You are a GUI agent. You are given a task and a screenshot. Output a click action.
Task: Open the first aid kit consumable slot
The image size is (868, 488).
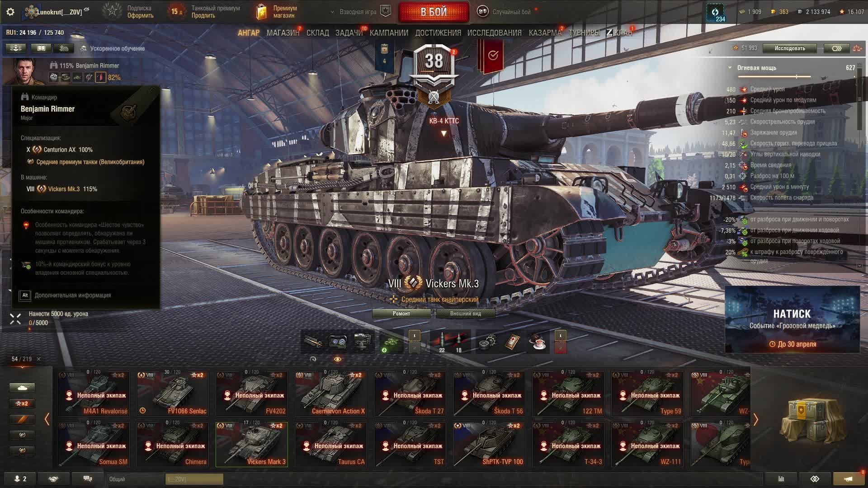(x=513, y=342)
